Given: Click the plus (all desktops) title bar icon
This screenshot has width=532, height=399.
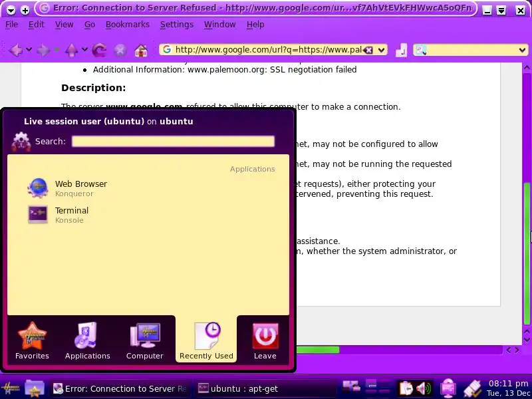Looking at the screenshot, I should [25, 10].
